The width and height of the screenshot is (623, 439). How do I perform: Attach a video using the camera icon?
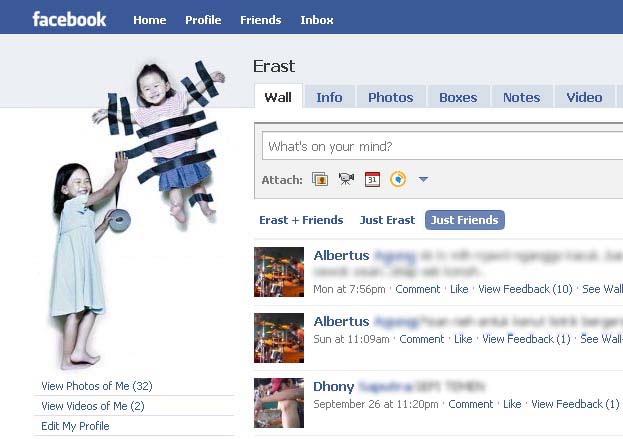pos(346,179)
